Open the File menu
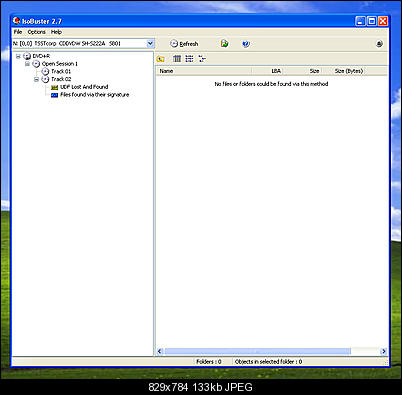The height and width of the screenshot is (395, 402). click(18, 32)
